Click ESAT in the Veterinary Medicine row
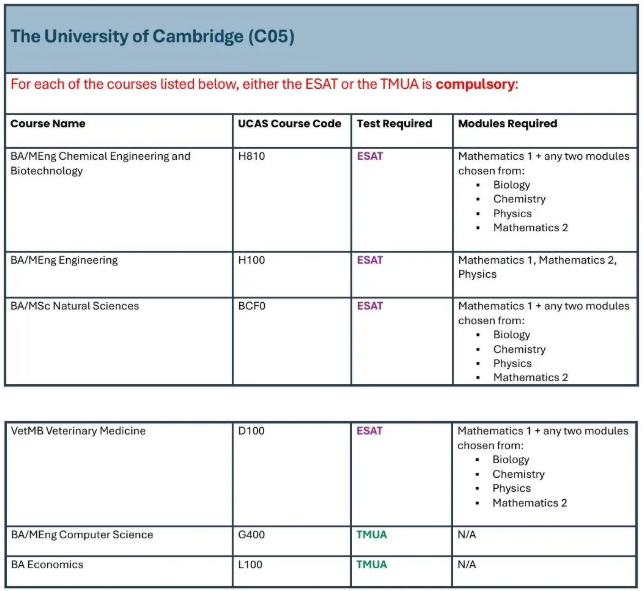644x591 pixels. click(x=369, y=431)
